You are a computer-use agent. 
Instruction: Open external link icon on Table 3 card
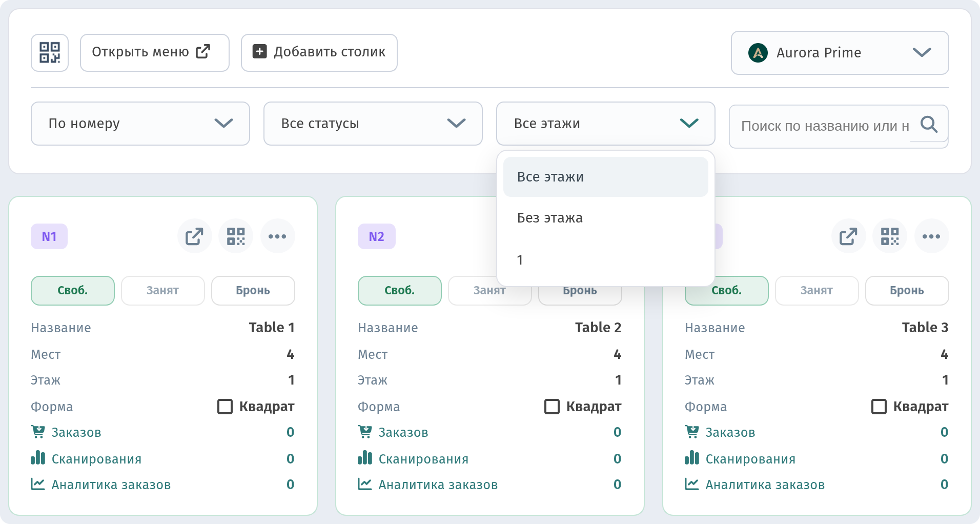(849, 236)
